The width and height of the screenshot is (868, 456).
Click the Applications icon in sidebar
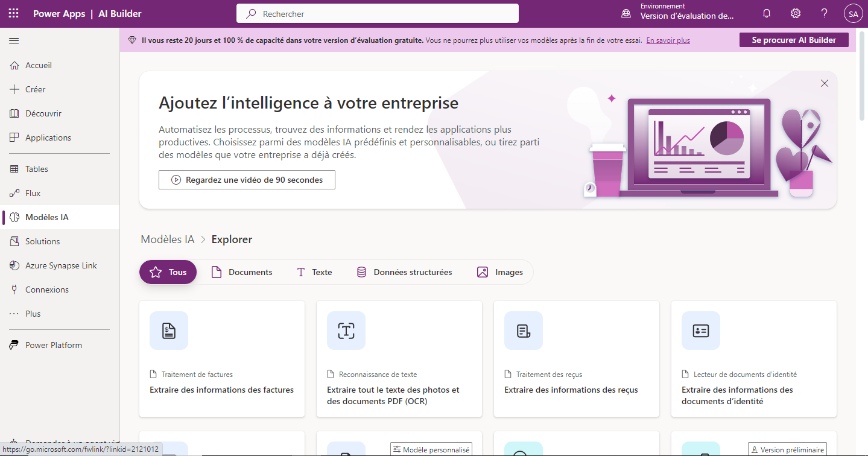click(x=14, y=138)
